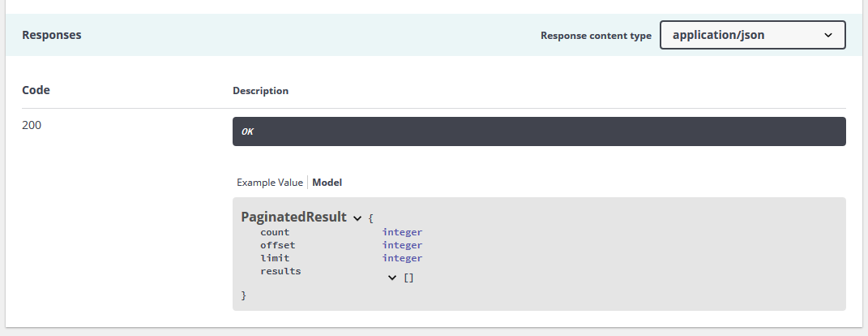Image resolution: width=868 pixels, height=336 pixels.
Task: Click the 200 response code
Action: pos(32,125)
